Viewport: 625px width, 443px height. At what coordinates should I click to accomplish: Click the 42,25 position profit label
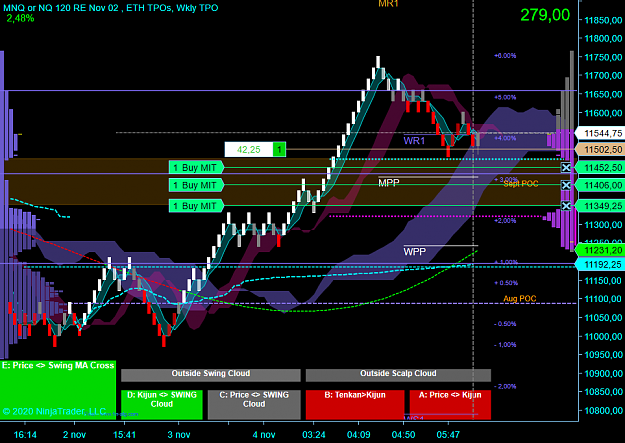coord(249,150)
